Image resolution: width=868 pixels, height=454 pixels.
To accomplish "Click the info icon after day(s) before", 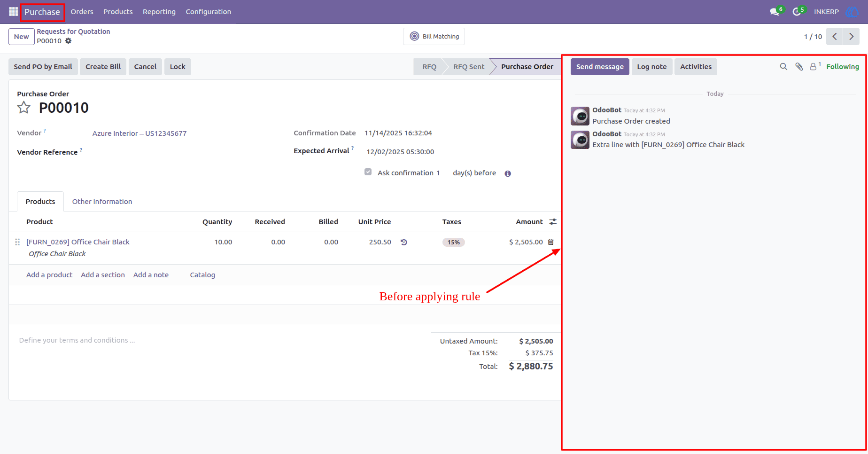I will [x=508, y=173].
